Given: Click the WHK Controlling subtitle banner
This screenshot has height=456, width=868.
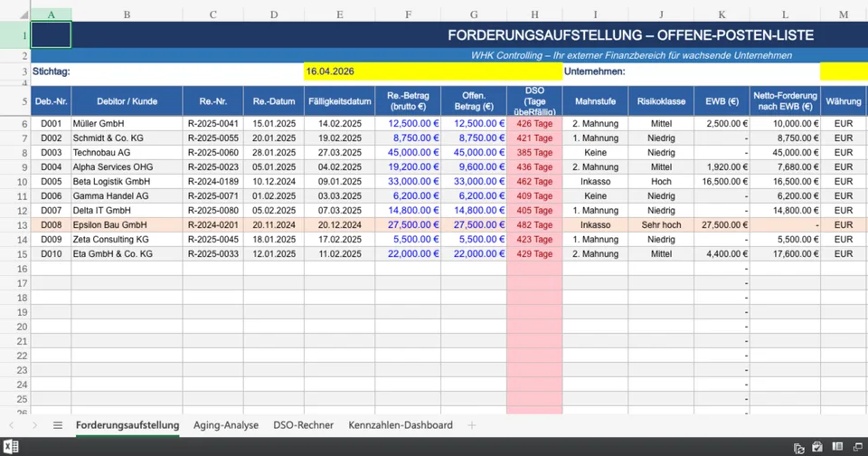Looking at the screenshot, I should coord(631,55).
